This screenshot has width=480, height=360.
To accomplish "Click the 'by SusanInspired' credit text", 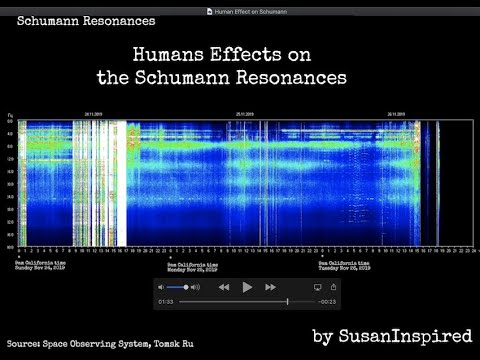I will point(392,336).
